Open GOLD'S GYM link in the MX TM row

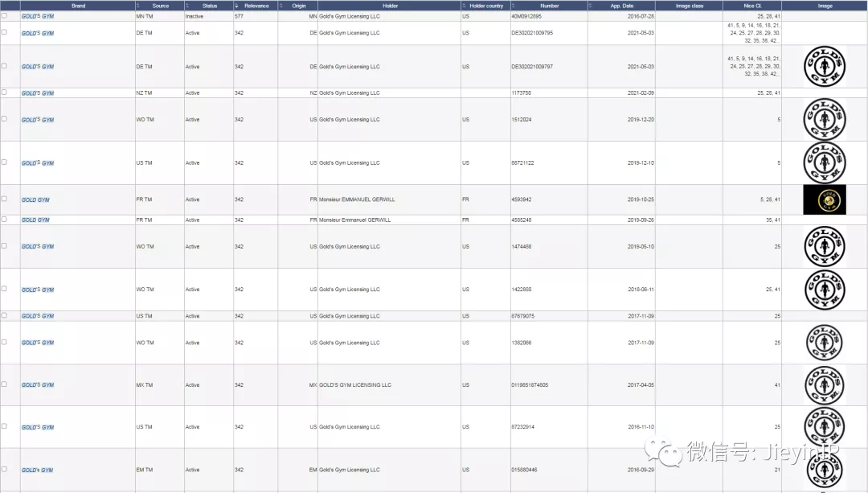[x=38, y=385]
